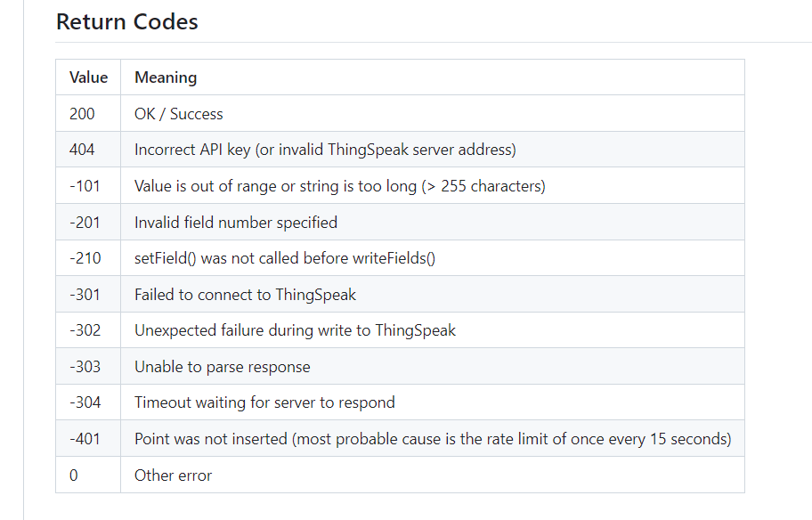The image size is (812, 520).
Task: Select the -101 value cell
Action: [x=85, y=186]
